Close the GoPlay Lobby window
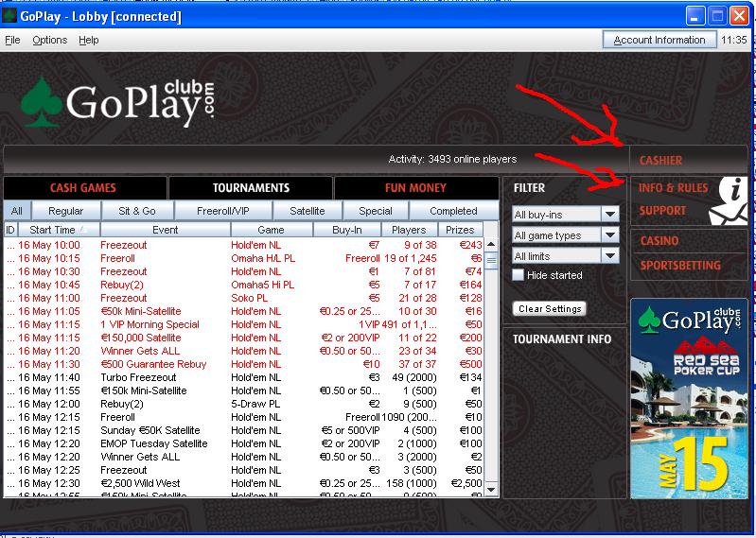The image size is (756, 538). (x=739, y=16)
